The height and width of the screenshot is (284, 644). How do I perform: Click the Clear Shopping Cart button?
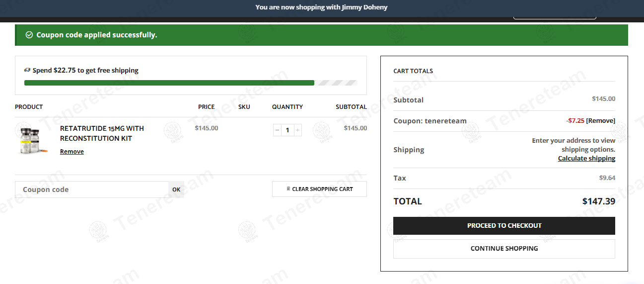click(x=319, y=189)
